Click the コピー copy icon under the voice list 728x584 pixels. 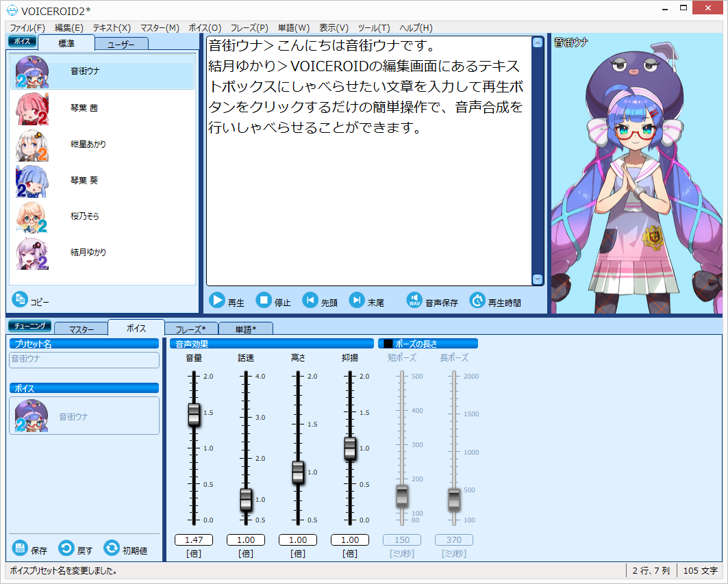(20, 299)
